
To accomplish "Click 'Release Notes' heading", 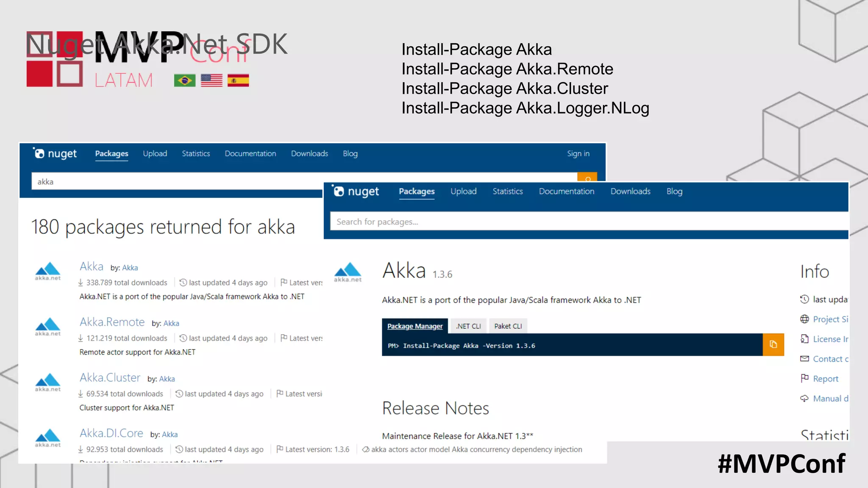I will (x=436, y=408).
